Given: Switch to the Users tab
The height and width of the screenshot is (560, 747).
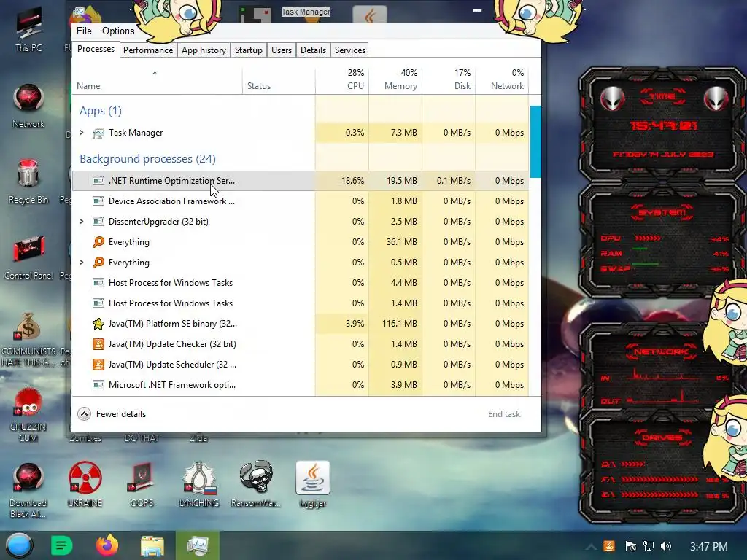Looking at the screenshot, I should tap(281, 50).
